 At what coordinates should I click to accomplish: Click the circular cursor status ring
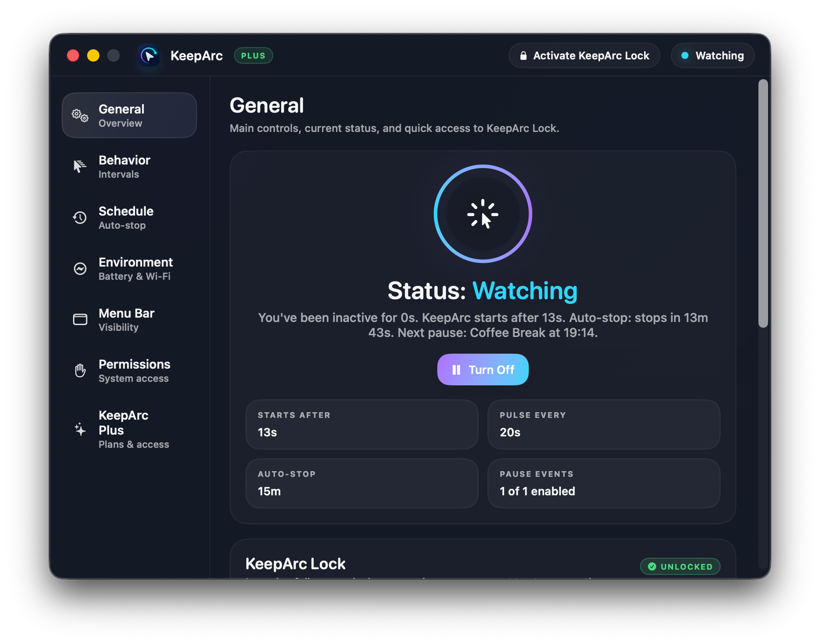click(x=483, y=214)
